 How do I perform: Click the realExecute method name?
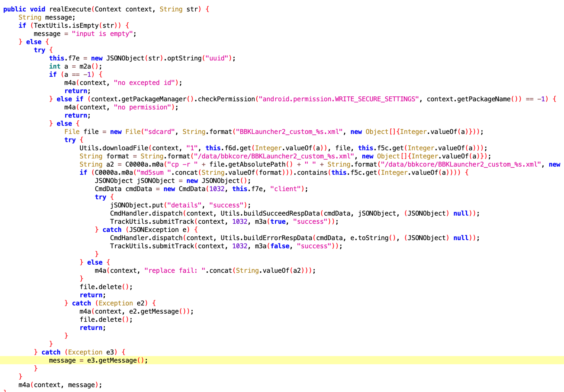[x=70, y=9]
